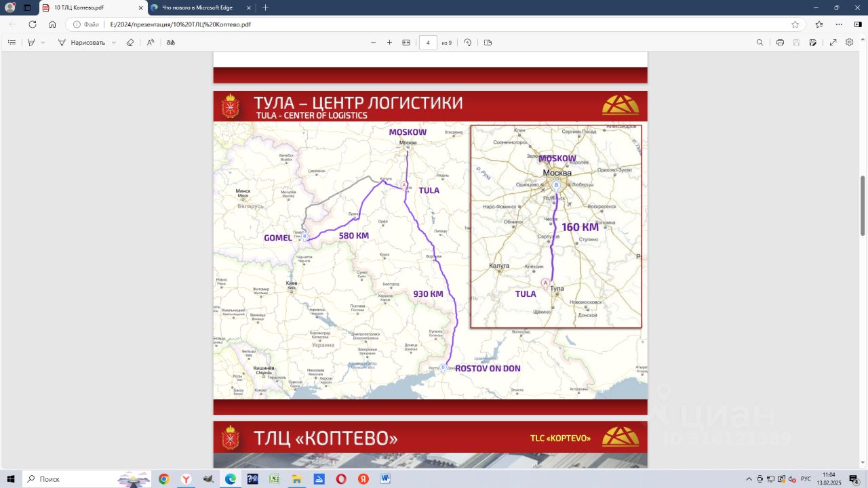This screenshot has height=488, width=868.
Task: Open PDF viewer settings gear
Action: 849,42
